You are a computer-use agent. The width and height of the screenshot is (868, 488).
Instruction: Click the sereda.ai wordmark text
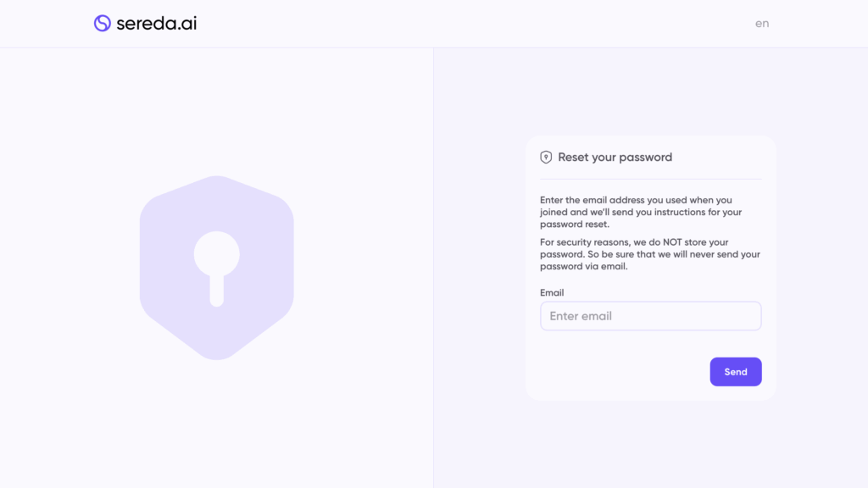point(157,24)
